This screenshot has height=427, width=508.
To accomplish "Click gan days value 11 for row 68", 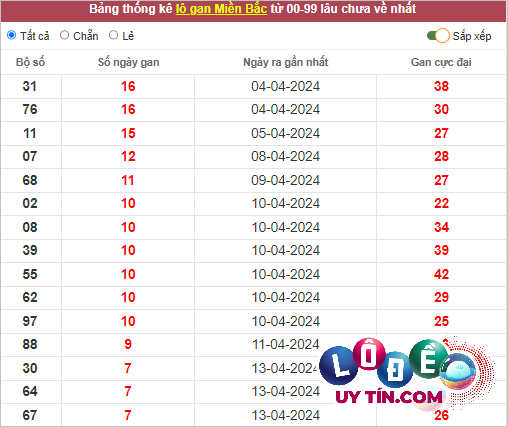I will tap(128, 180).
